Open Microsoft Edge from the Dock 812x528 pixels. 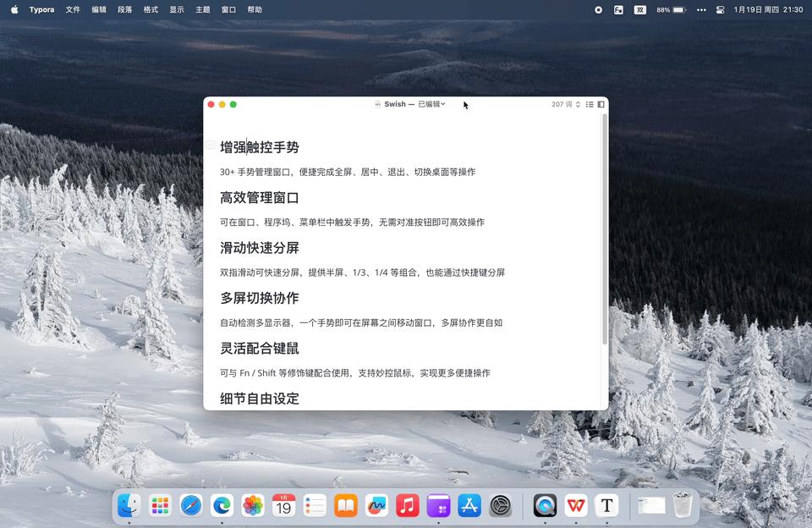pos(221,506)
